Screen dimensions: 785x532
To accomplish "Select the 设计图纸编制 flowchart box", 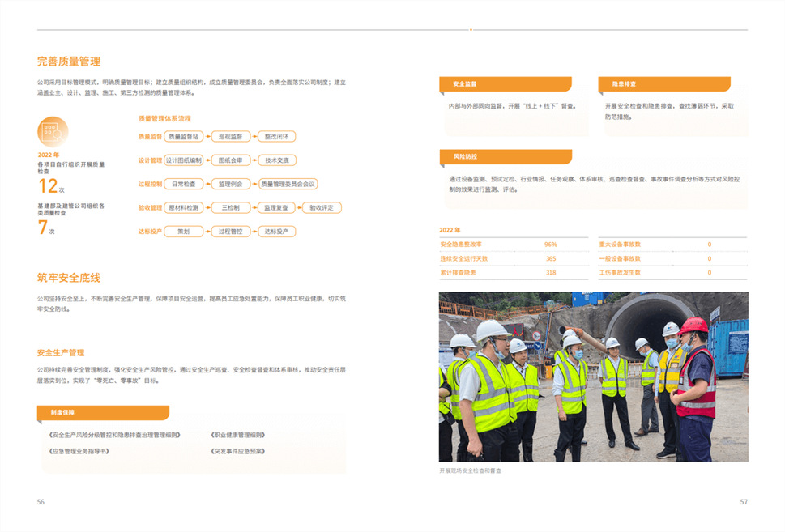I will pyautogui.click(x=184, y=160).
